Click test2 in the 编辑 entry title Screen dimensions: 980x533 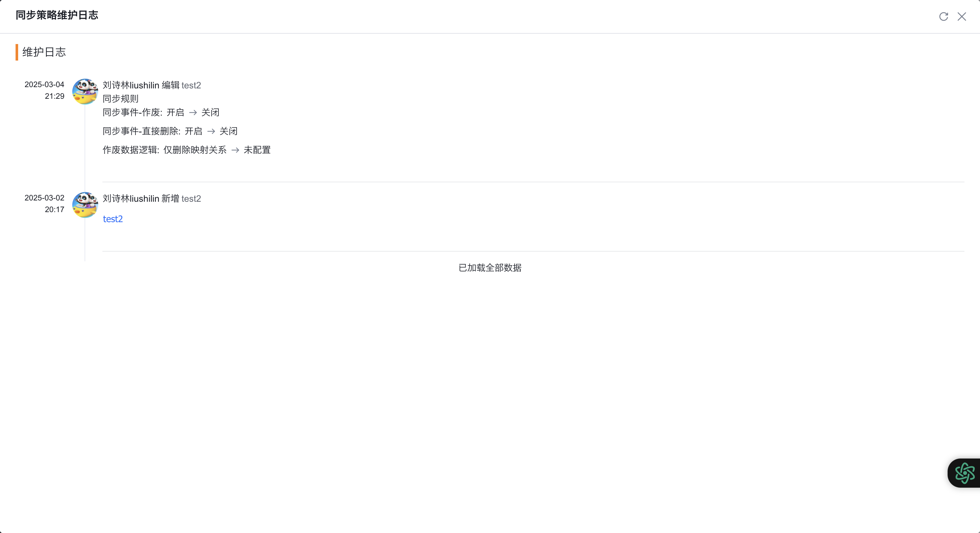click(191, 85)
